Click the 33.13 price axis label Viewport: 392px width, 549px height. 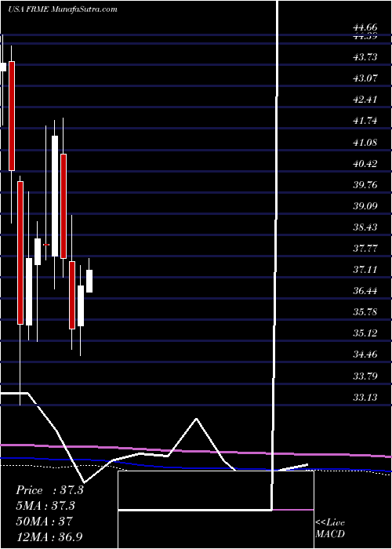(x=365, y=398)
